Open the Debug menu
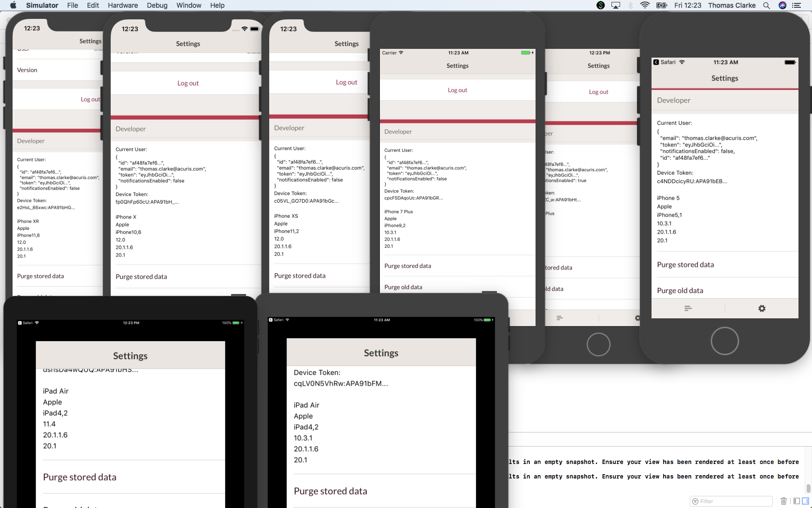The image size is (812, 508). 157,5
